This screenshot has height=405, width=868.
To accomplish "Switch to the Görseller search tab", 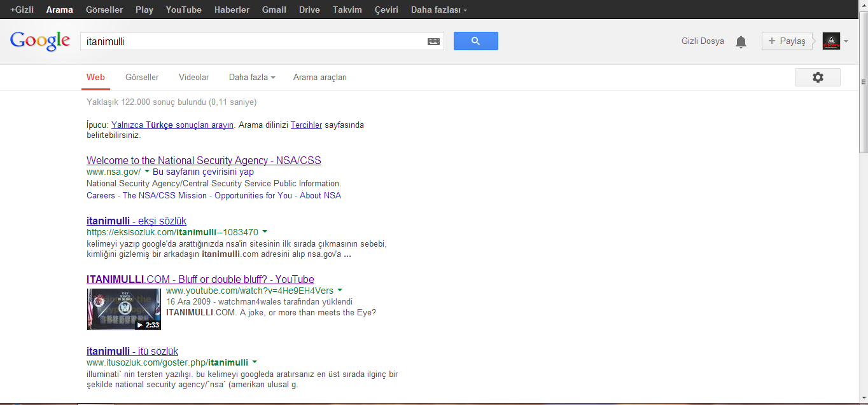I will coord(142,77).
